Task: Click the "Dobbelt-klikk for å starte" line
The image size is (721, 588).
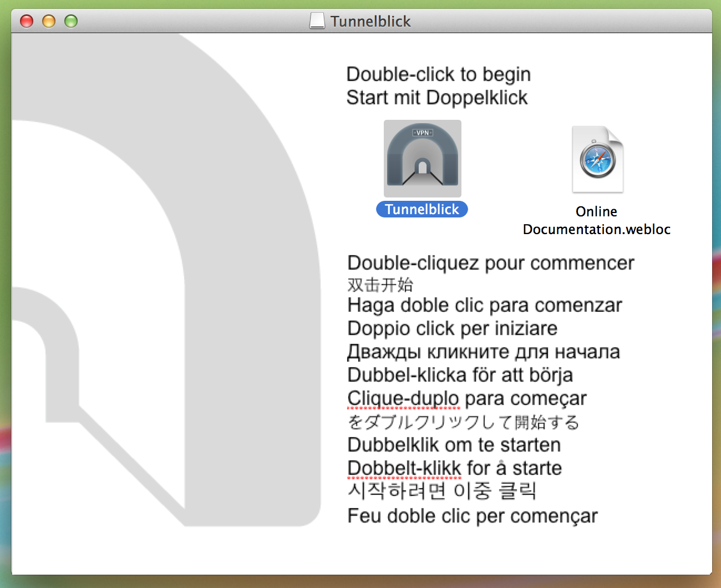Action: pos(455,468)
